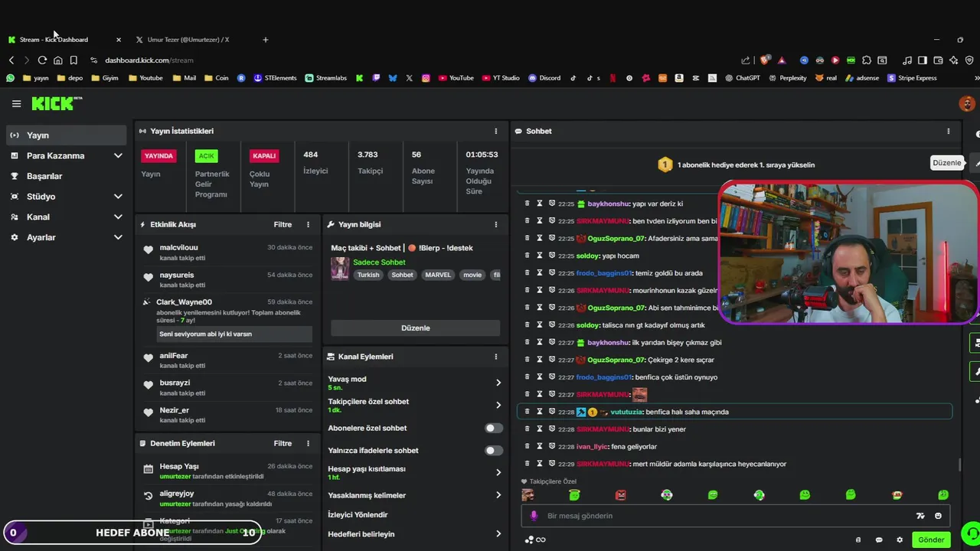Select Yayın in the sidebar
Viewport: 980px width, 551px height.
pyautogui.click(x=66, y=135)
